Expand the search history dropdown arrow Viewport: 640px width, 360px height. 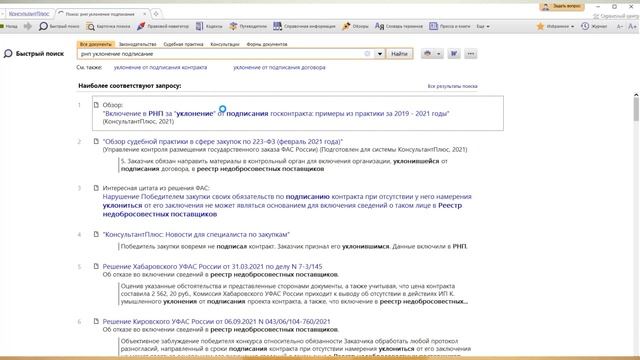point(380,54)
